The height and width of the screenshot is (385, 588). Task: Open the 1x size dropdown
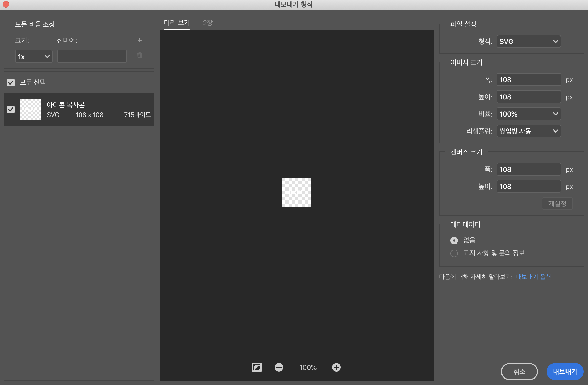[34, 57]
